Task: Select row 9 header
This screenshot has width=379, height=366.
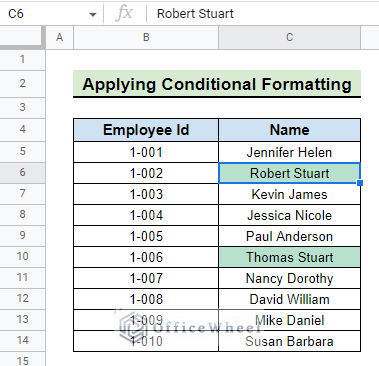Action: (x=22, y=236)
